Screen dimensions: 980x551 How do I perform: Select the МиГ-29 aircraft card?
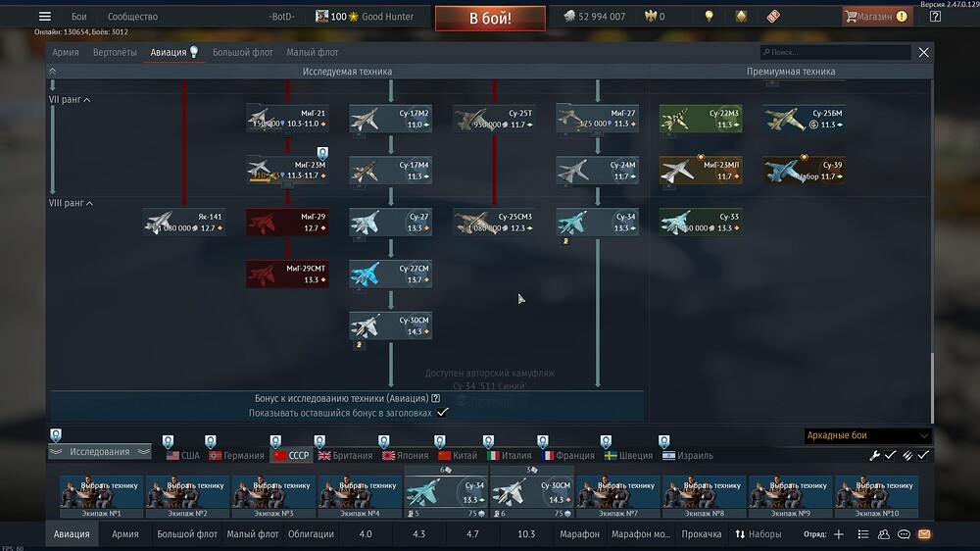click(287, 222)
